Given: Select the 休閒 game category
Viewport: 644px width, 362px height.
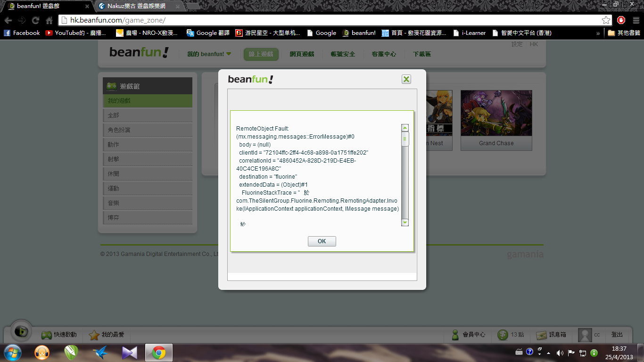Looking at the screenshot, I should click(x=148, y=174).
